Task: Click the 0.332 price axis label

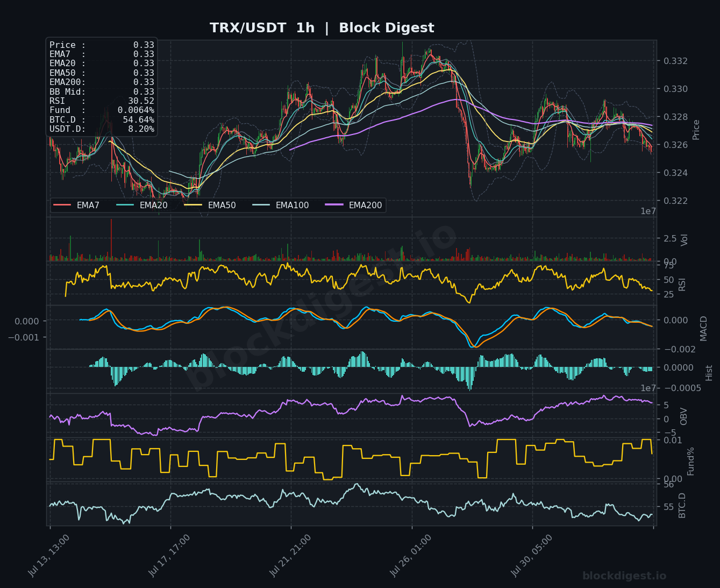Action: tap(674, 61)
